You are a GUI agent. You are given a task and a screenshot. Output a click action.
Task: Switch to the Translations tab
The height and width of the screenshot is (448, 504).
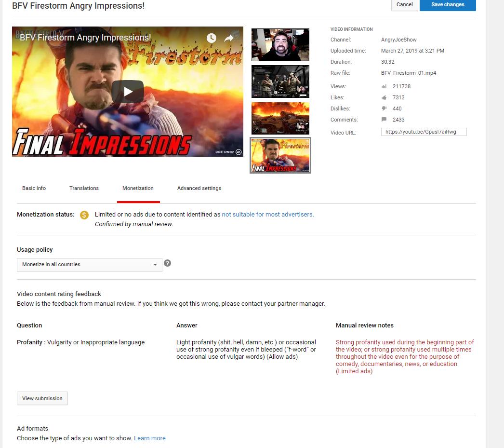click(84, 188)
